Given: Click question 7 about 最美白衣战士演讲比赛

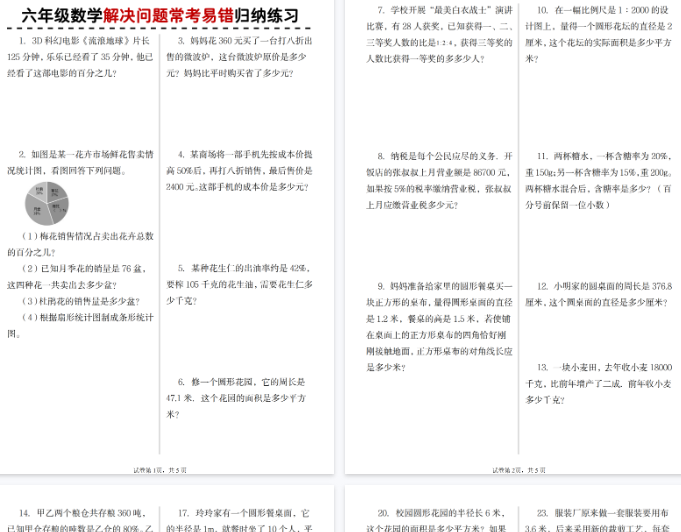Looking at the screenshot, I should click(x=440, y=34).
